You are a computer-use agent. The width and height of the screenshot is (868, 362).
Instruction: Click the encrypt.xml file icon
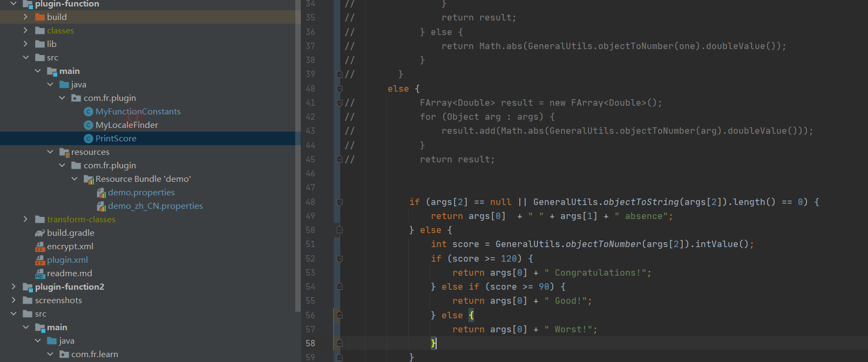[40, 247]
